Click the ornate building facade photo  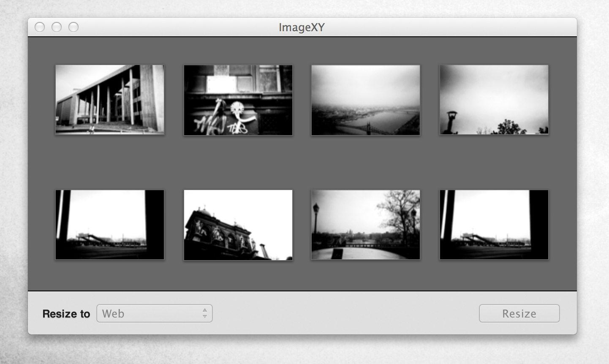(238, 225)
